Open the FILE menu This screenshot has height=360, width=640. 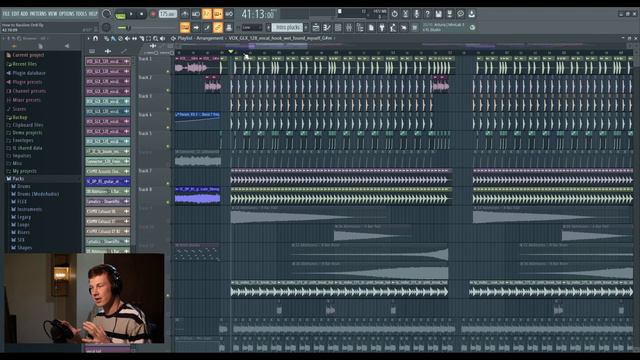point(6,14)
